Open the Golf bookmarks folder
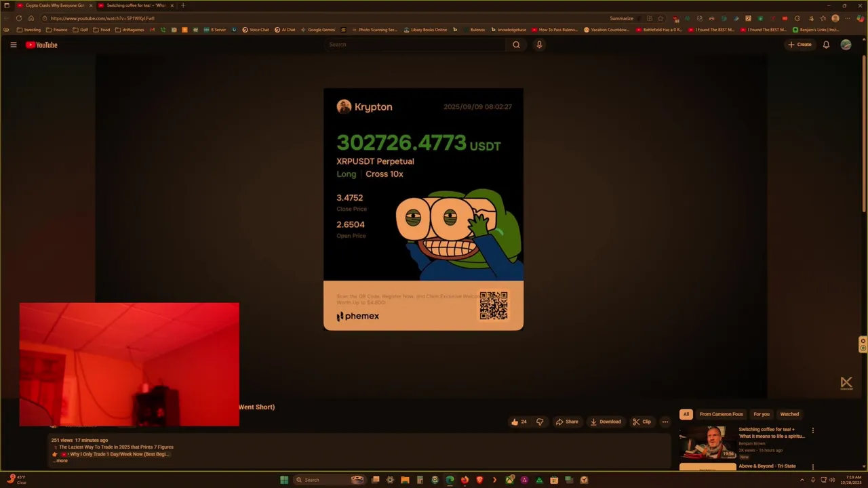 point(81,30)
